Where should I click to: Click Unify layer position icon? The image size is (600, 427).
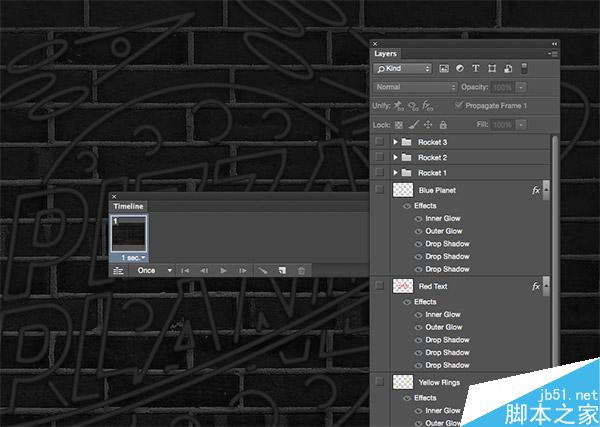click(399, 106)
